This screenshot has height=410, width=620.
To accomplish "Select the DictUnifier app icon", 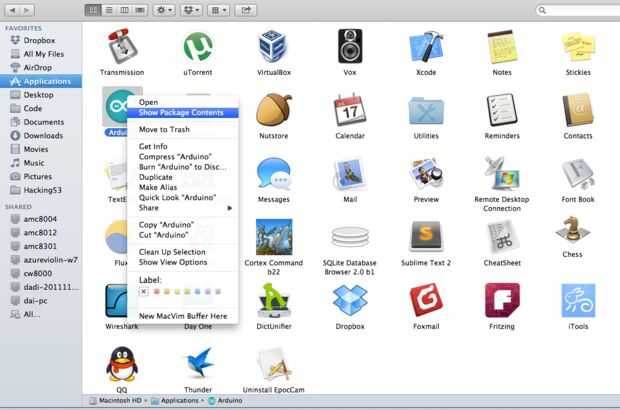I will (x=274, y=300).
